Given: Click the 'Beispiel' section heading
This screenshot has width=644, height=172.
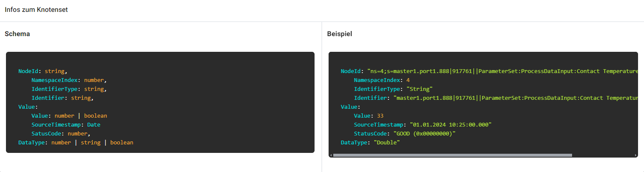Looking at the screenshot, I should click(x=340, y=34).
